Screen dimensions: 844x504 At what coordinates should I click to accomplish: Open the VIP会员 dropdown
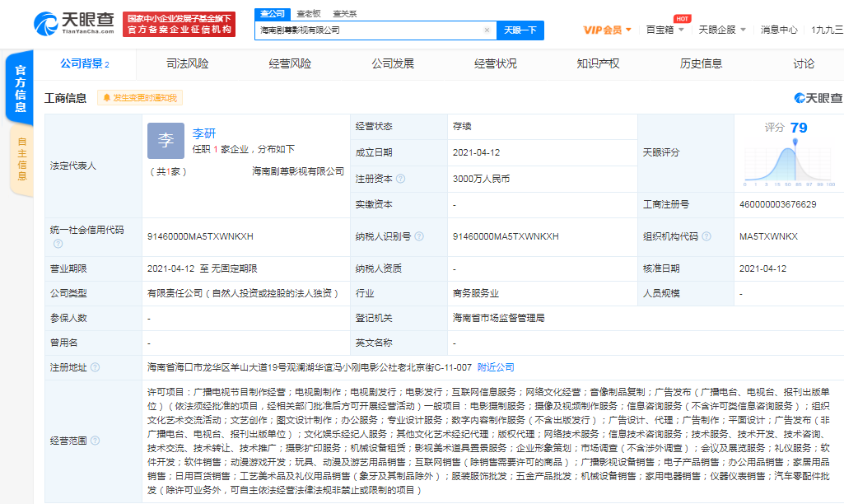(607, 30)
